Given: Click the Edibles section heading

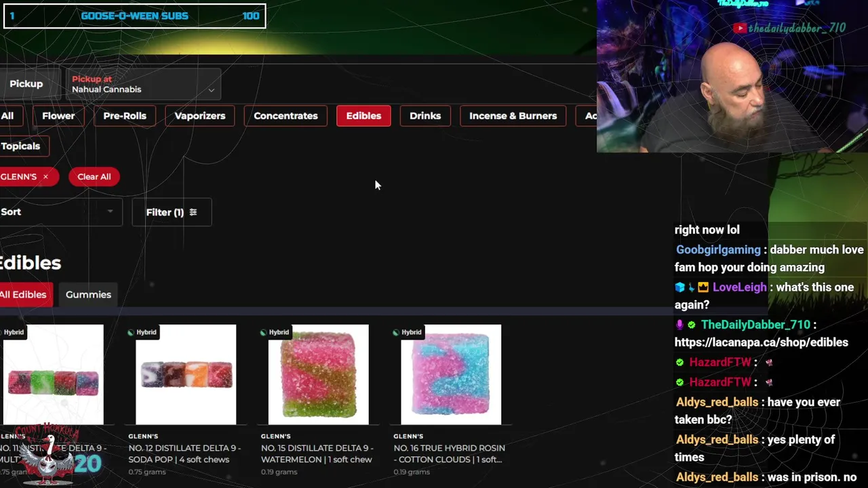Looking at the screenshot, I should pyautogui.click(x=31, y=263).
